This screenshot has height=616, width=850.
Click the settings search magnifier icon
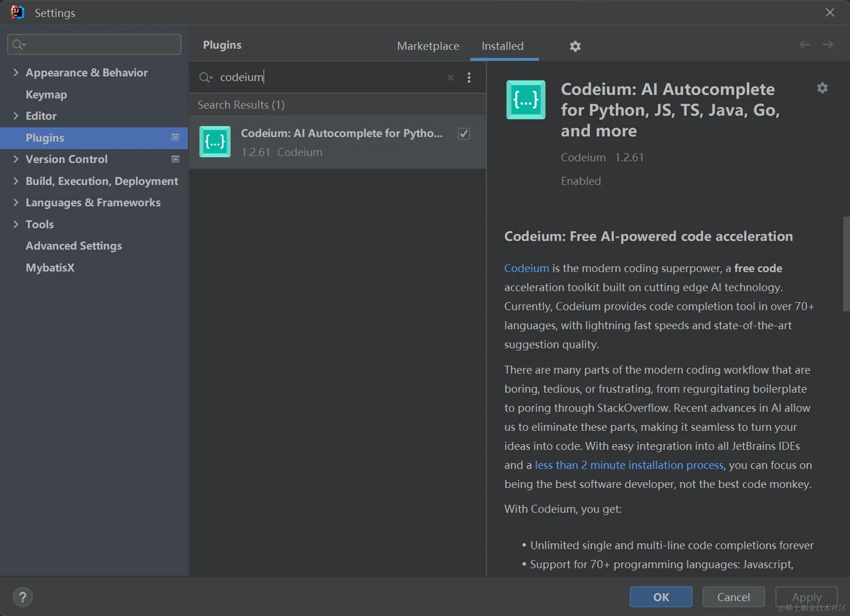(x=19, y=44)
